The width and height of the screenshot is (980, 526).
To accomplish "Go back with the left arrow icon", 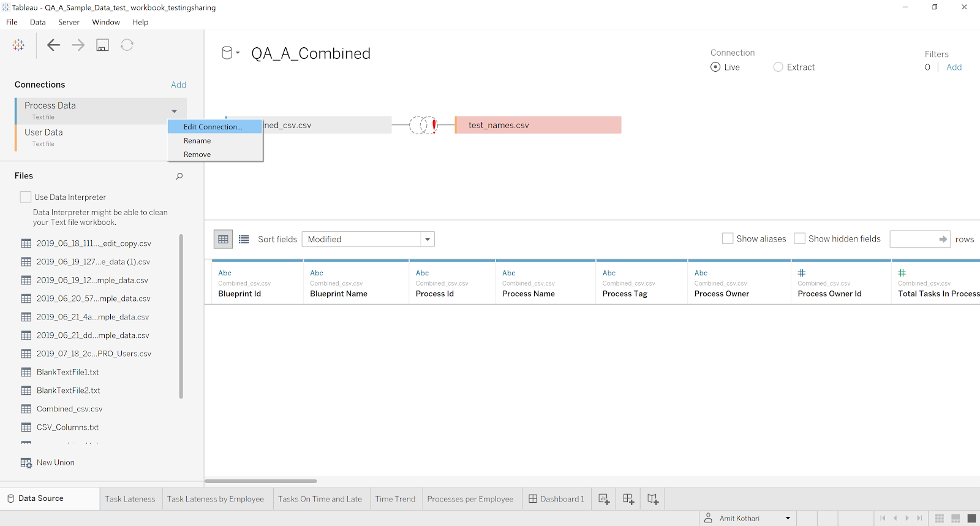I will click(x=53, y=45).
